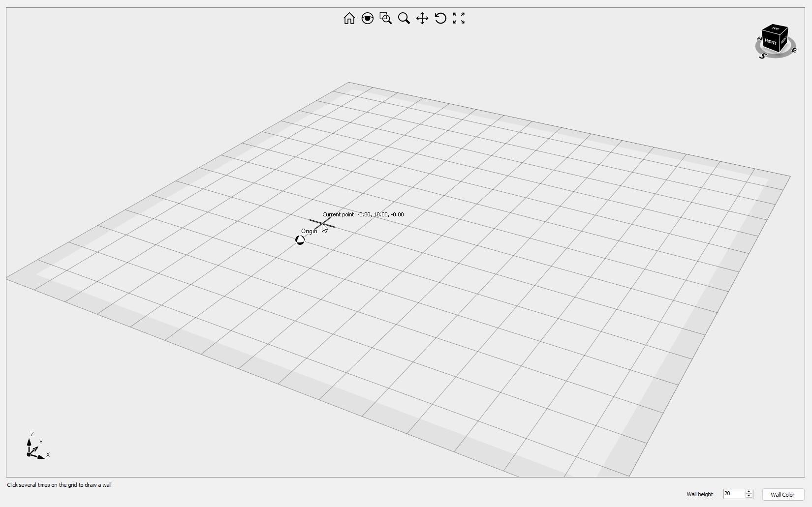
Task: Click the FRONT face of view cube
Action: coord(770,42)
